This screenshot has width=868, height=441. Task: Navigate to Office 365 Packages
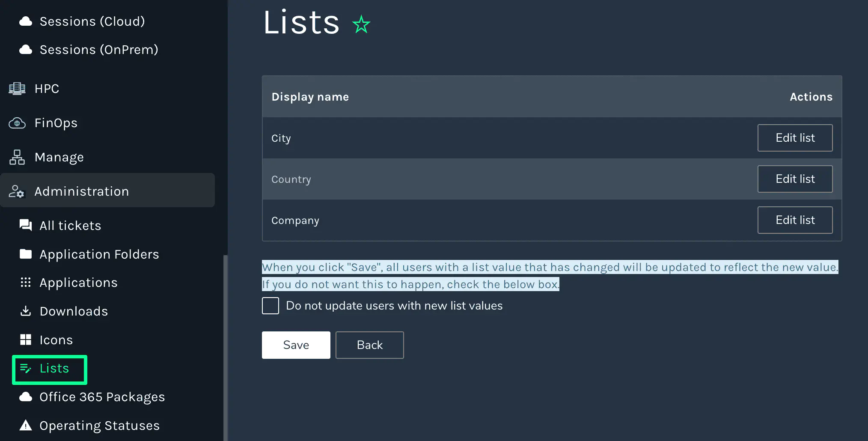pos(102,396)
